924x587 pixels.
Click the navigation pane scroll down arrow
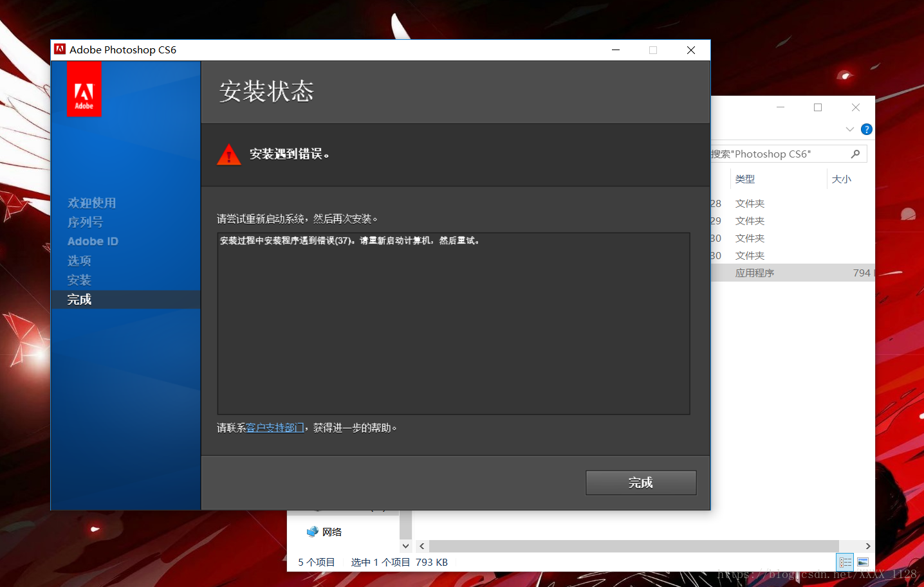tap(405, 546)
